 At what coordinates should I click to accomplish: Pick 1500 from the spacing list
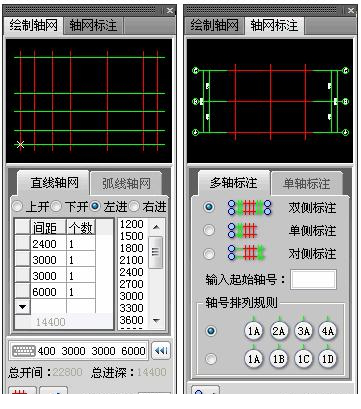click(131, 236)
